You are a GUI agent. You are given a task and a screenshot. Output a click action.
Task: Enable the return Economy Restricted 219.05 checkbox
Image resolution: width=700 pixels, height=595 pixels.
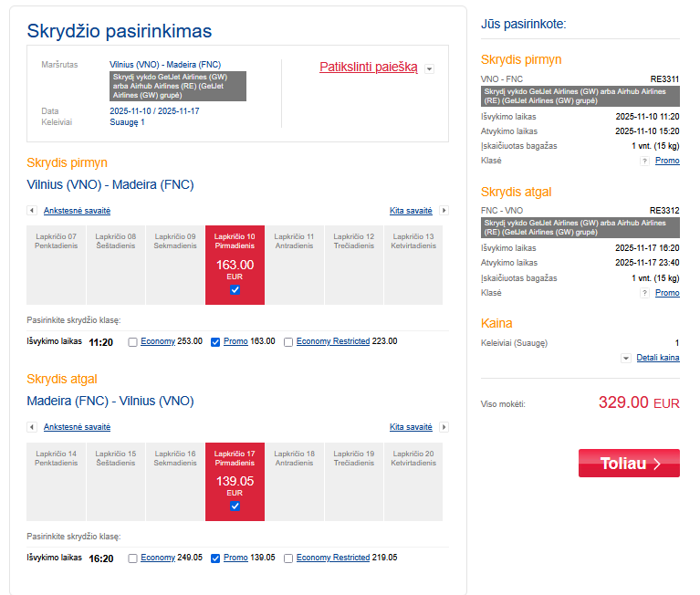288,558
